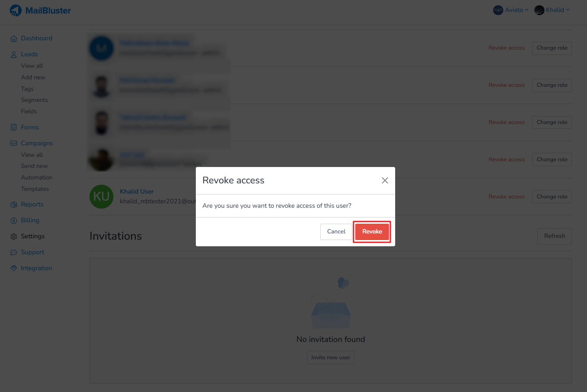The image size is (587, 392).
Task: Click the Reports pie chart icon
Action: pyautogui.click(x=13, y=205)
